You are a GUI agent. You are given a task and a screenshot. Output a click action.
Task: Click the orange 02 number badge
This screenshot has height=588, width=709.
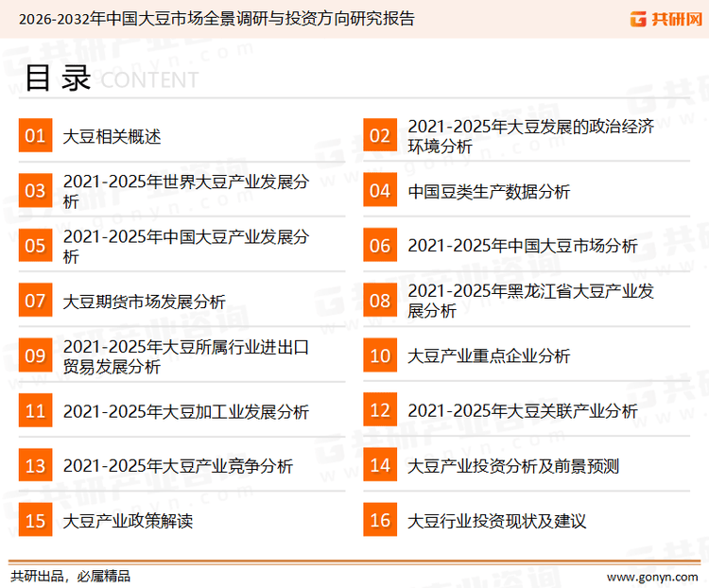pyautogui.click(x=380, y=136)
